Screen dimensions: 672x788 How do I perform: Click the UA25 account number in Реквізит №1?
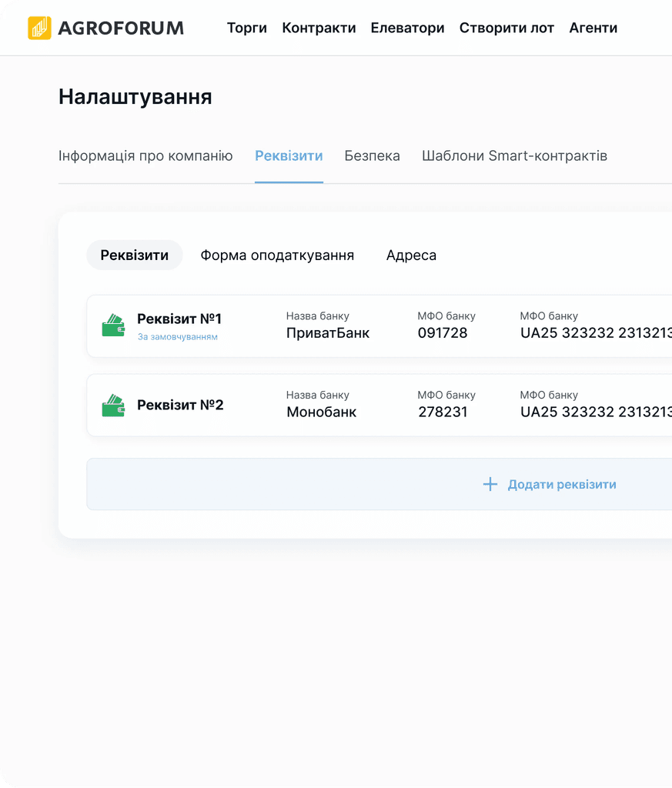tap(596, 332)
